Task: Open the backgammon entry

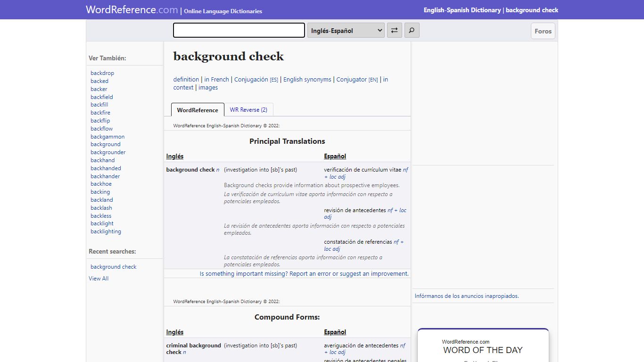Action: click(107, 137)
